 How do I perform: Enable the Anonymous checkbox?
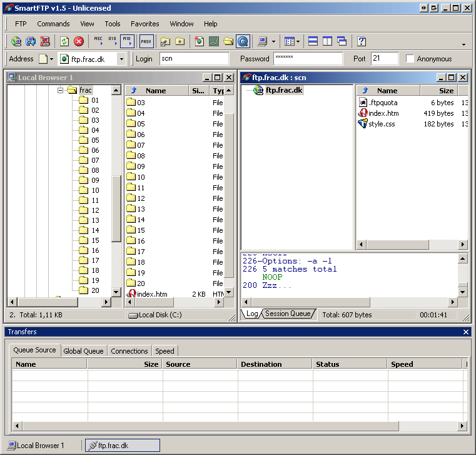coord(410,59)
